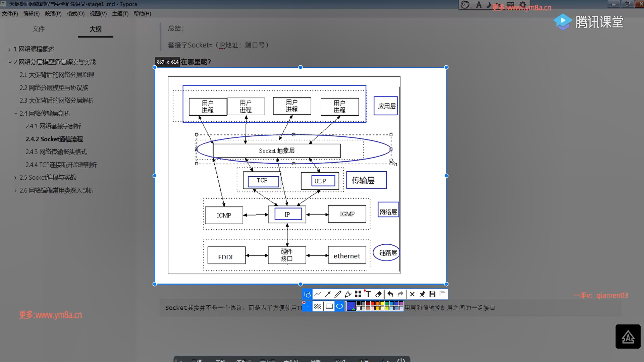The image size is (644, 362).
Task: Select the mosaic blur tool
Action: [x=358, y=294]
